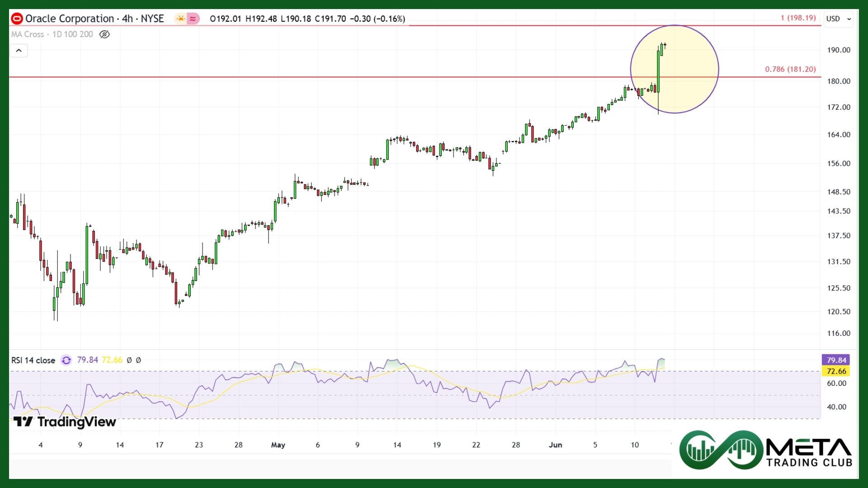Screen dimensions: 868x488
Task: Click the Oracle Corporation logo icon
Action: 17,19
